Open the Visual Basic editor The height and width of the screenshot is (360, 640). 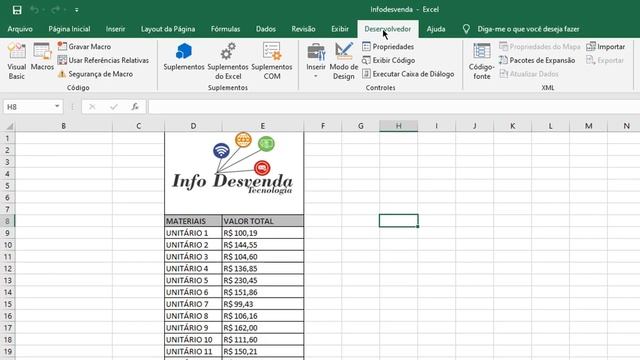17,61
